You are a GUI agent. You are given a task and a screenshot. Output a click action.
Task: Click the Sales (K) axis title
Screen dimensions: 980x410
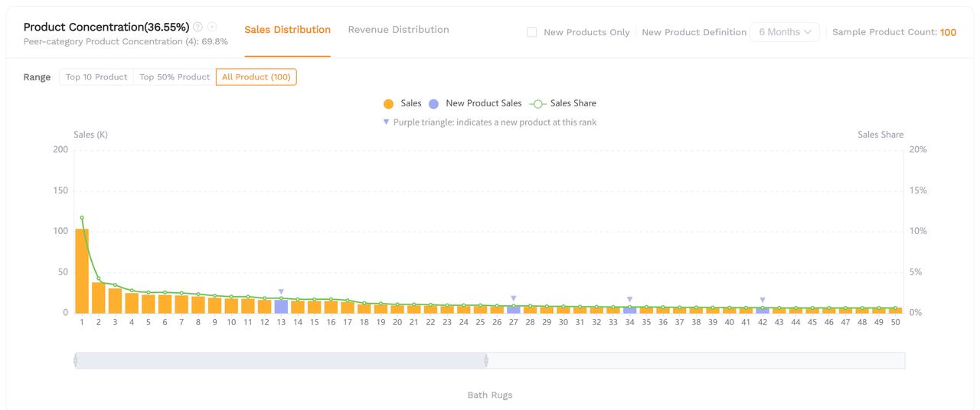pyautogui.click(x=90, y=135)
